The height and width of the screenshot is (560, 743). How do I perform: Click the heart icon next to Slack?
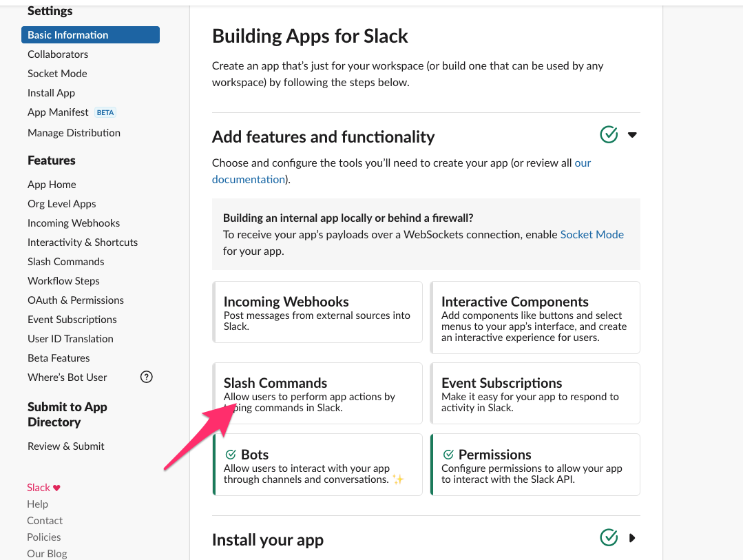pos(56,488)
